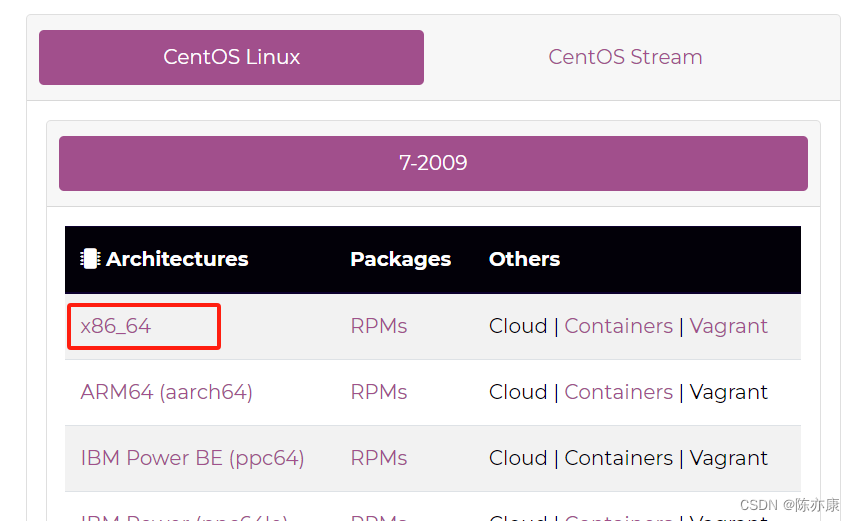The height and width of the screenshot is (521, 855).
Task: Click Vagrant text in the ppc64 row
Action: (728, 458)
